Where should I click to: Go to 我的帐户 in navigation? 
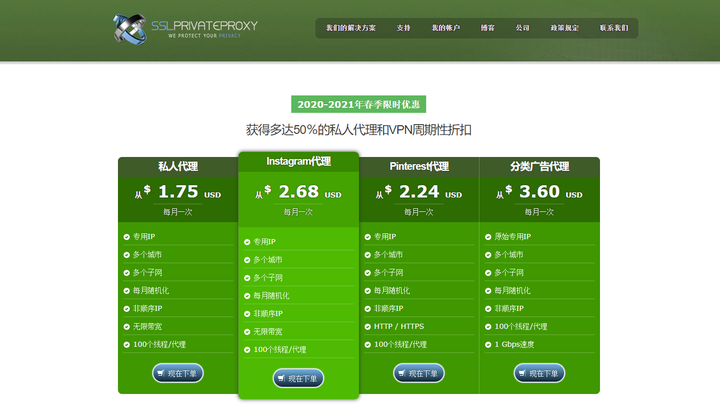[445, 28]
